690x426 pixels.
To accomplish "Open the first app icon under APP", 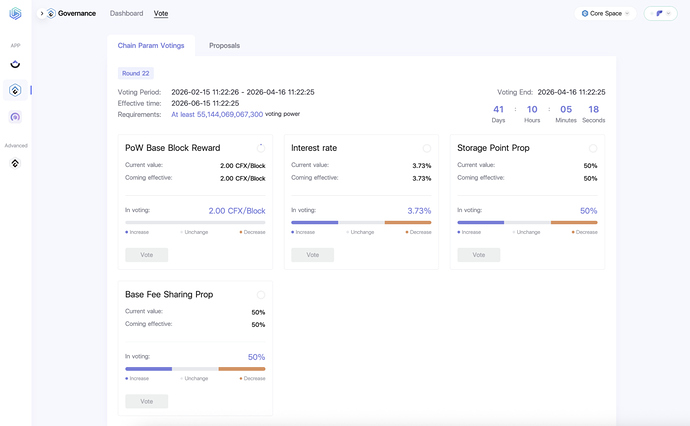I will click(x=15, y=64).
